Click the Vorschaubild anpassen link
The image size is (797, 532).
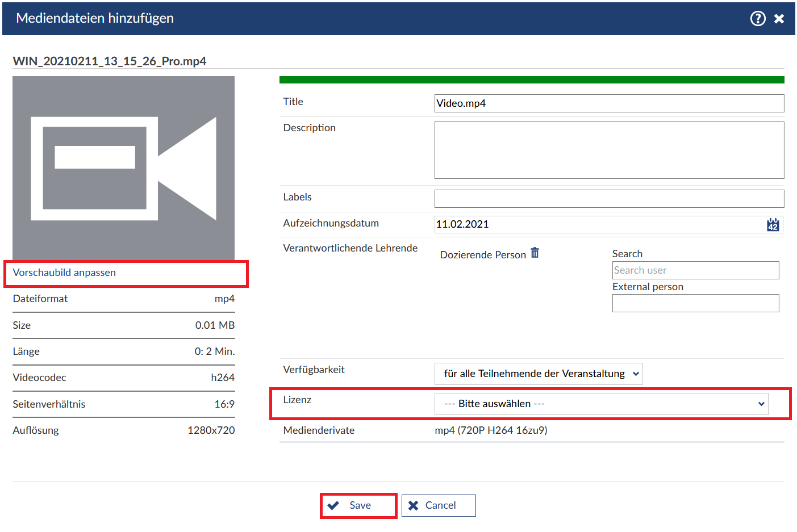[64, 273]
